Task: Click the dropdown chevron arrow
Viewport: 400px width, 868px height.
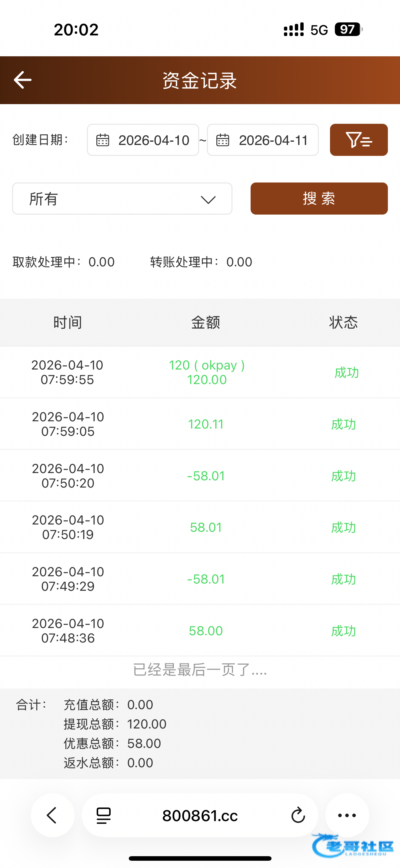Action: [208, 199]
